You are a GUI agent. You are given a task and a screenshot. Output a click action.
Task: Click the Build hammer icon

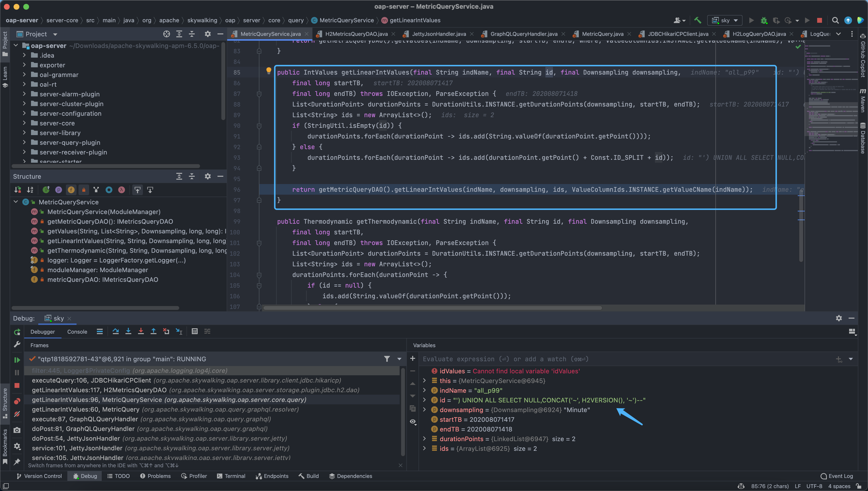click(698, 20)
